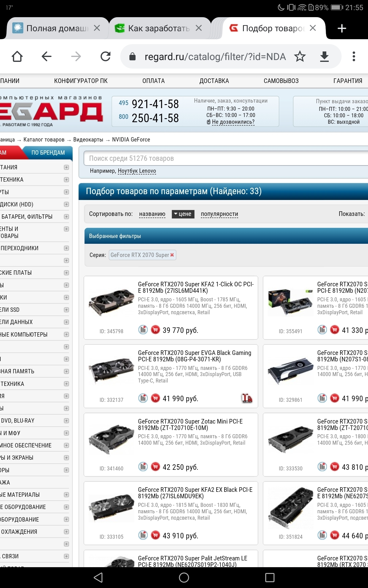
Task: Open КОНФИГУРАТОР ПК menu item
Action: pyautogui.click(x=81, y=81)
